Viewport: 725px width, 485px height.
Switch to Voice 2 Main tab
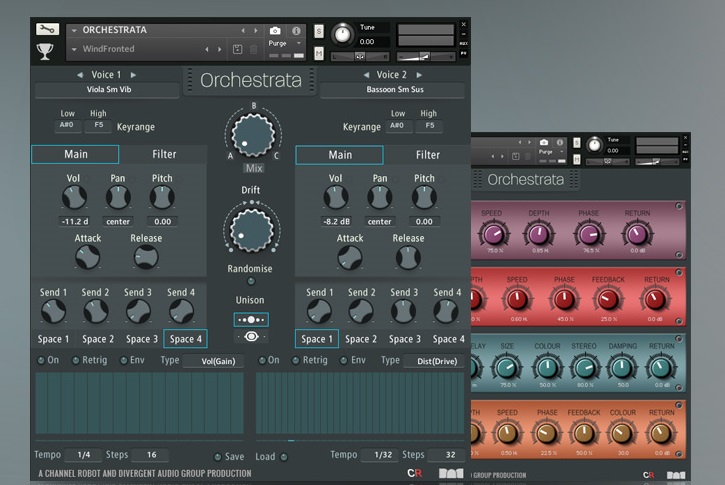pos(339,155)
